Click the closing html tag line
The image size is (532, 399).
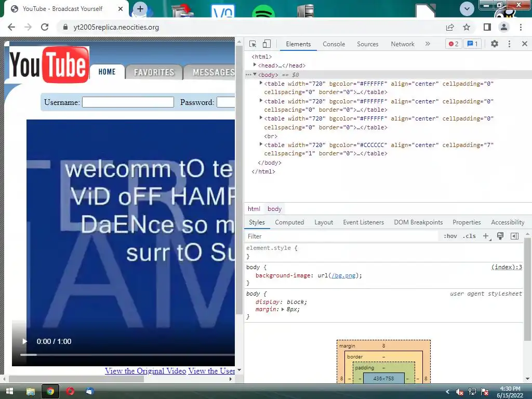(x=263, y=171)
